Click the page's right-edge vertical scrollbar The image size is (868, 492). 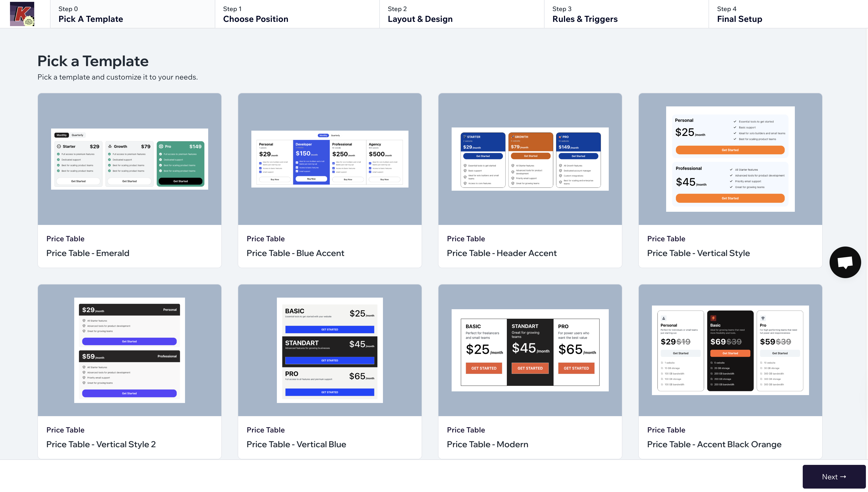pos(866,237)
